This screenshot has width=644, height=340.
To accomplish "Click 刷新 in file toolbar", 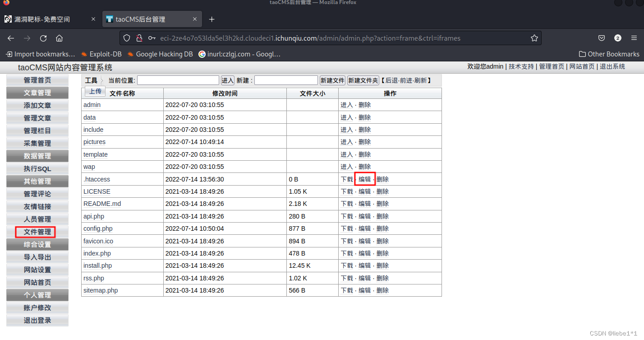I will (x=420, y=80).
